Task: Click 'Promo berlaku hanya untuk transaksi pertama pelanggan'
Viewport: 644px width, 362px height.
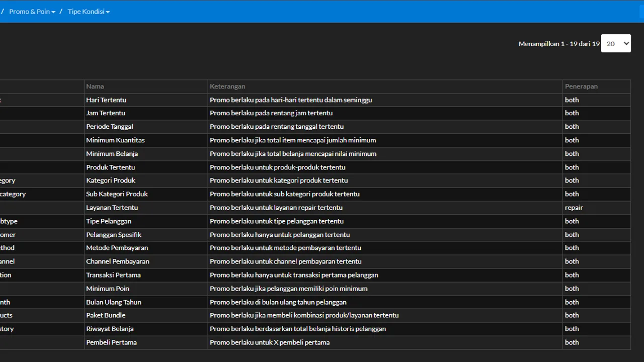Action: (x=294, y=275)
